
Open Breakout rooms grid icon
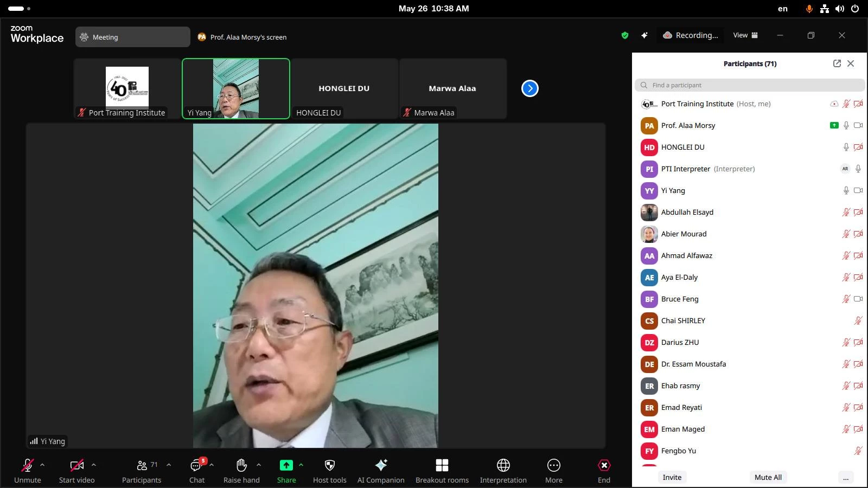(442, 465)
